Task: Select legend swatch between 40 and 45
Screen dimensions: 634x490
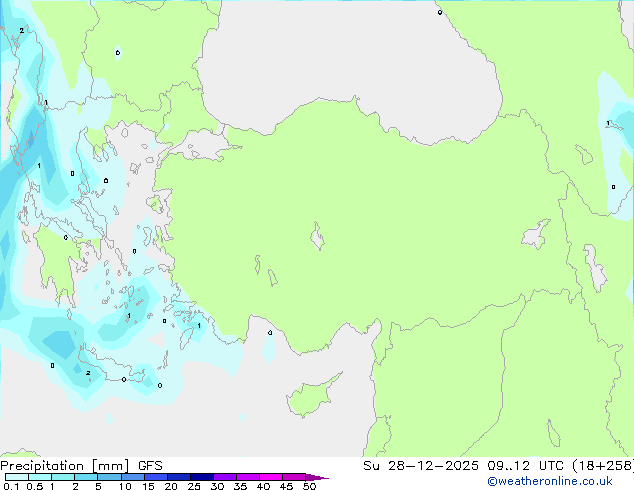Action: [272, 477]
